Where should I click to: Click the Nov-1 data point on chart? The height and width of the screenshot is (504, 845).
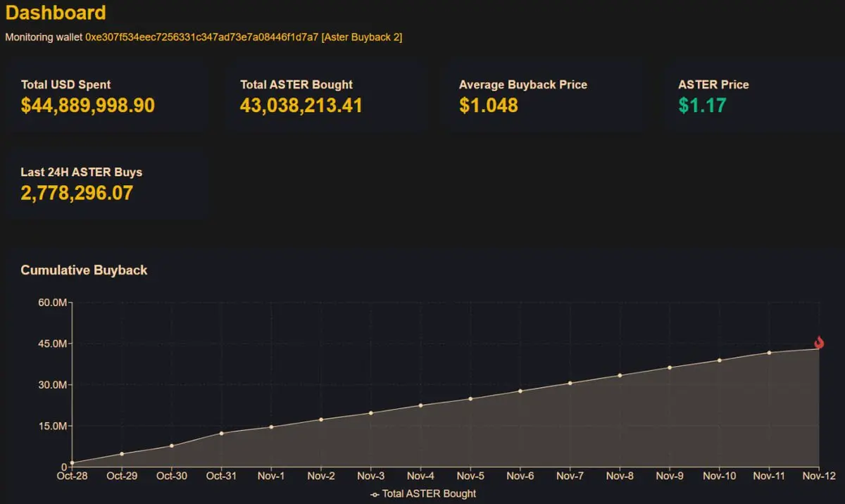(271, 427)
